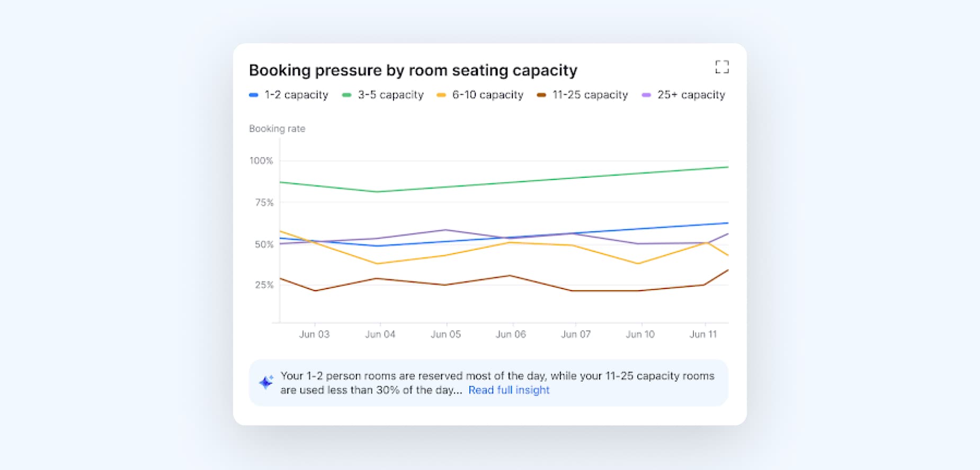Click the AI sparkle insight icon
980x470 pixels.
[x=266, y=382]
